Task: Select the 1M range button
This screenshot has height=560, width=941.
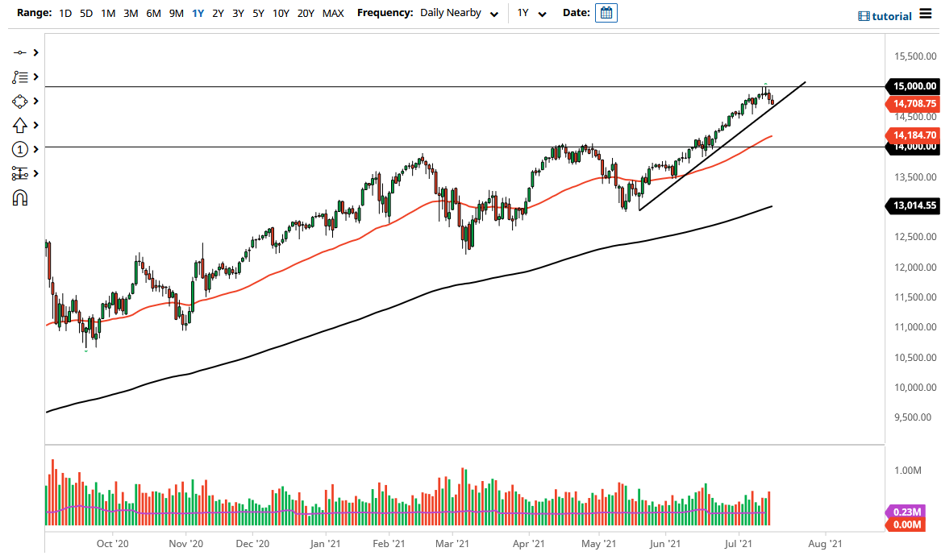Action: 108,13
